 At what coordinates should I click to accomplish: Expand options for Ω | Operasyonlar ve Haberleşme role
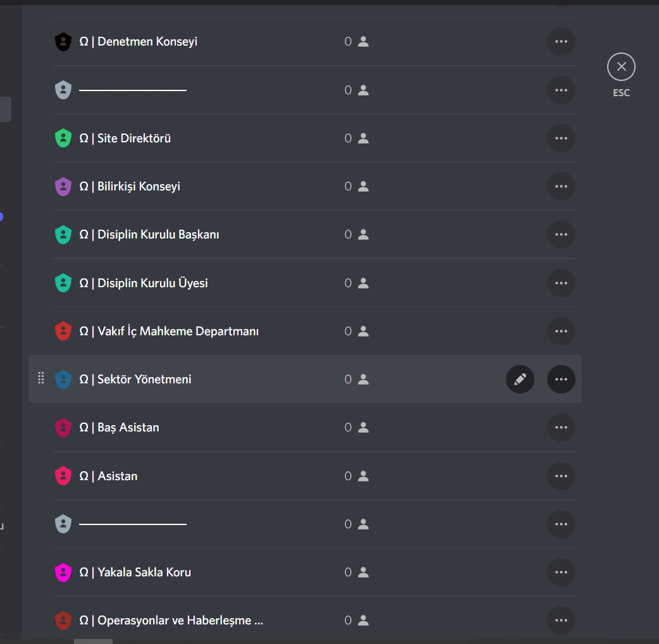click(x=561, y=620)
